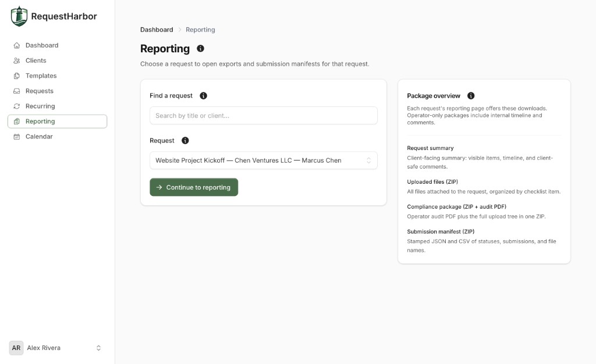This screenshot has height=364, width=596.
Task: Click the Reporting breadcrumb
Action: pyautogui.click(x=200, y=30)
